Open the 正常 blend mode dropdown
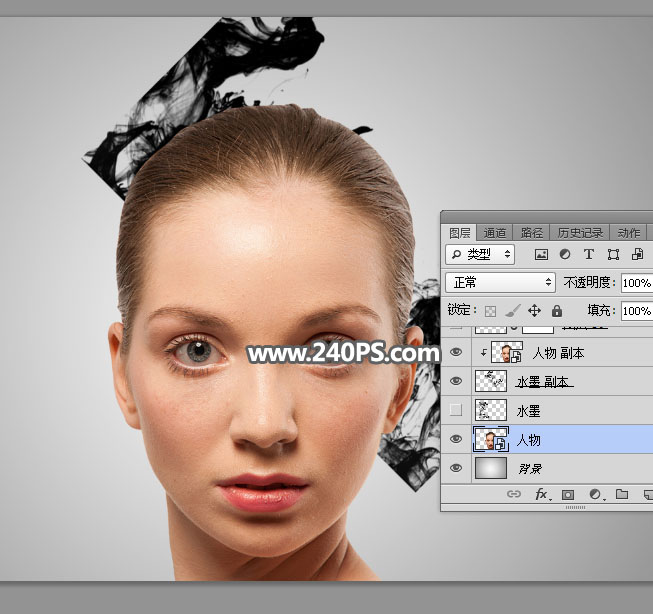653x614 pixels. 500,282
